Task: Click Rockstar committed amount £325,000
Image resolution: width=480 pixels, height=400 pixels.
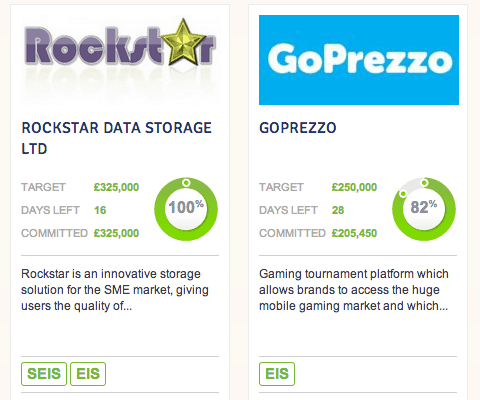Action: (116, 233)
